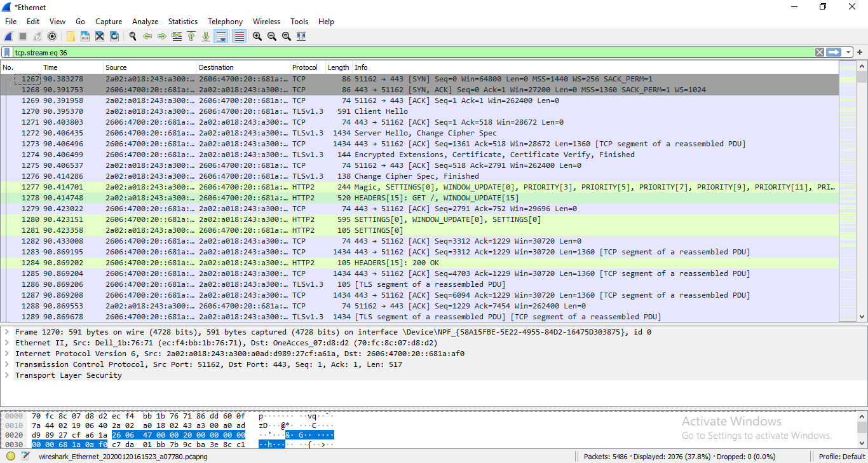868x463 pixels.
Task: Open capture file properties status icon
Action: tap(25, 456)
